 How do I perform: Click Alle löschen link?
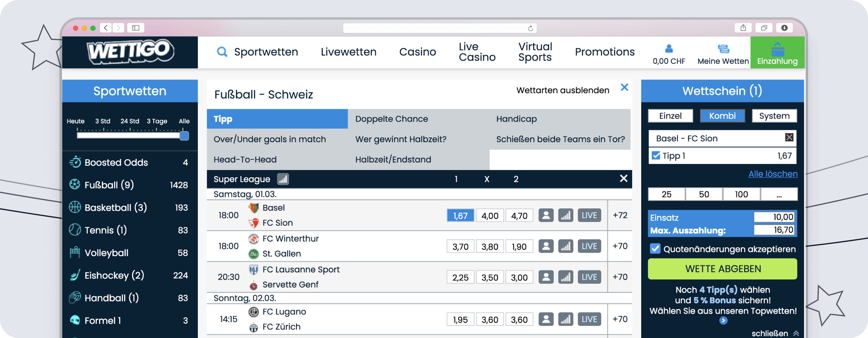[773, 174]
